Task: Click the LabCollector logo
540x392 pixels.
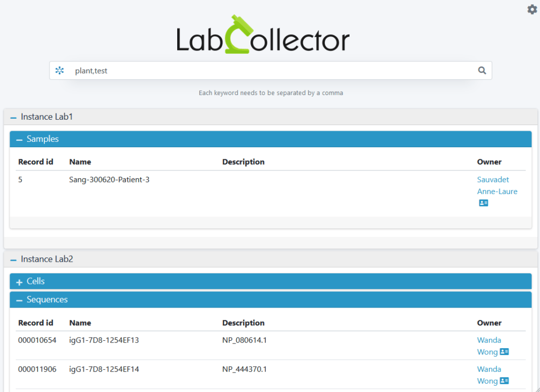Action: pos(263,35)
